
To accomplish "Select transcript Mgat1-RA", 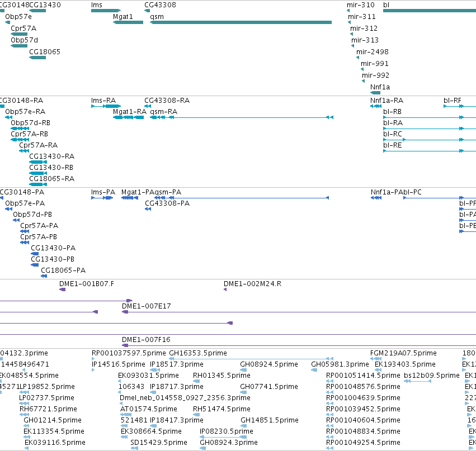I will (130, 112).
